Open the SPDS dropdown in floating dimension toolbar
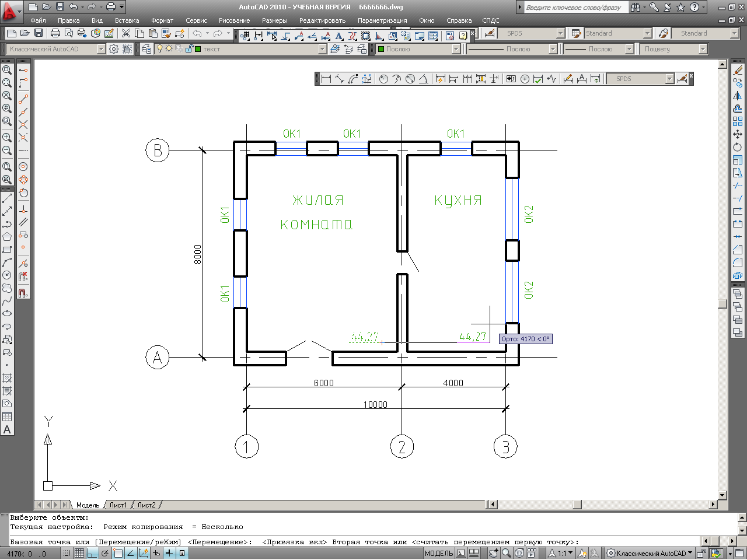 (669, 79)
